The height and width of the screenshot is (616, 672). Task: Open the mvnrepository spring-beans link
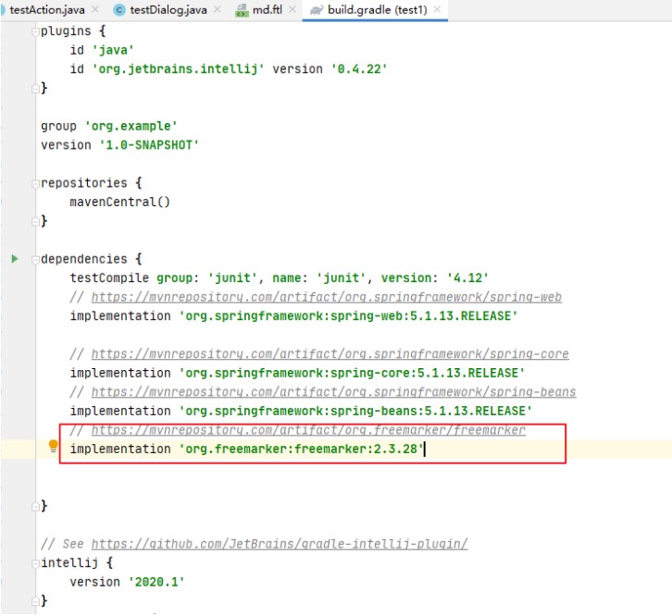click(x=333, y=392)
